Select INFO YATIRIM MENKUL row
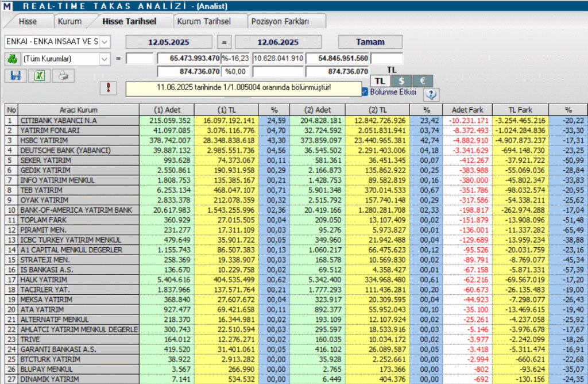This screenshot has height=384, width=588. click(296, 180)
